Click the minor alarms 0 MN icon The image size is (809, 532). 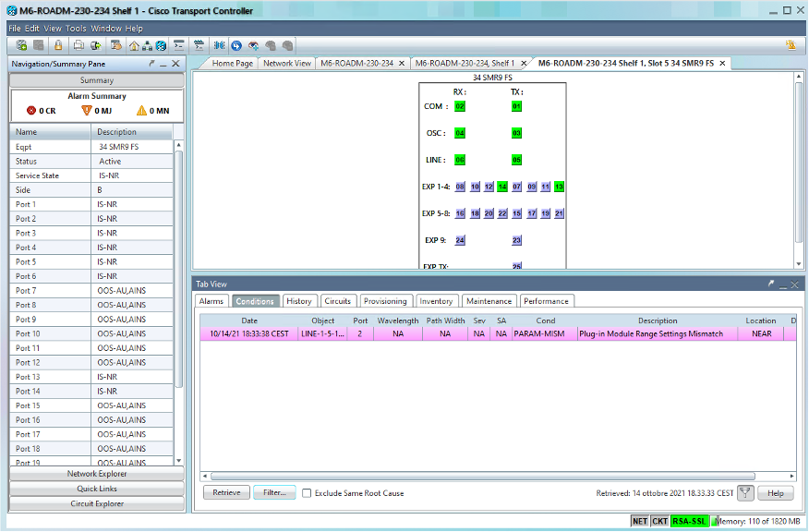click(141, 111)
